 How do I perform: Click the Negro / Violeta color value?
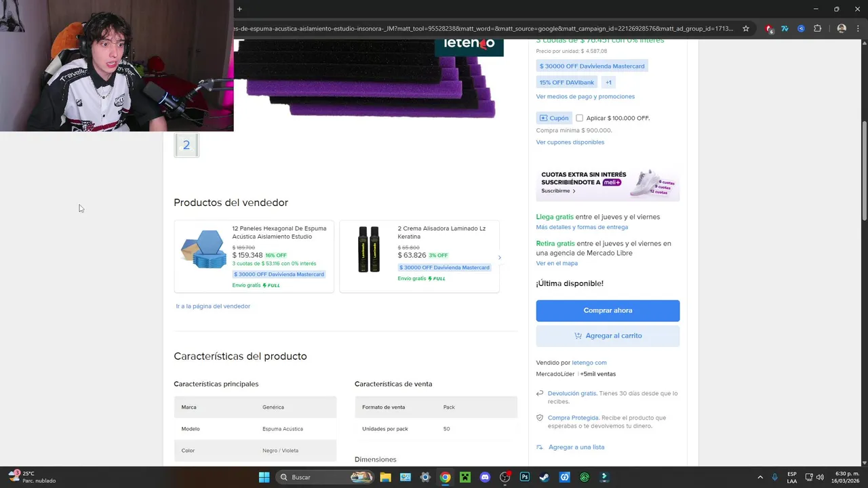coord(280,451)
